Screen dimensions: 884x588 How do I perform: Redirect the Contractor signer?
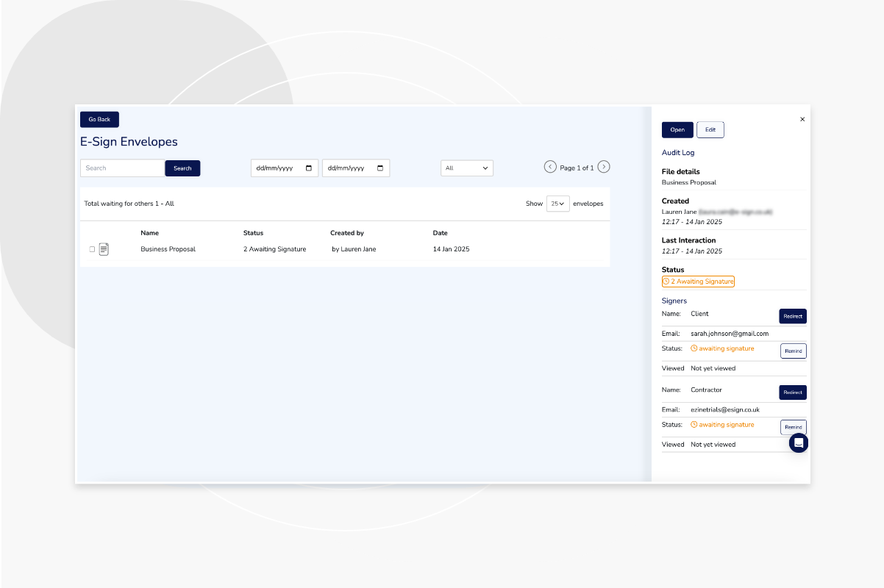(x=793, y=392)
